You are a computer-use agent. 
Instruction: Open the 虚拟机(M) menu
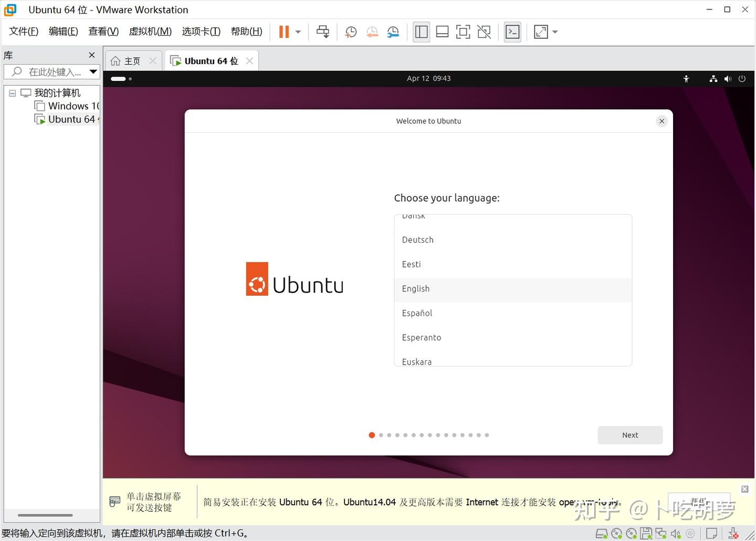[x=150, y=31]
